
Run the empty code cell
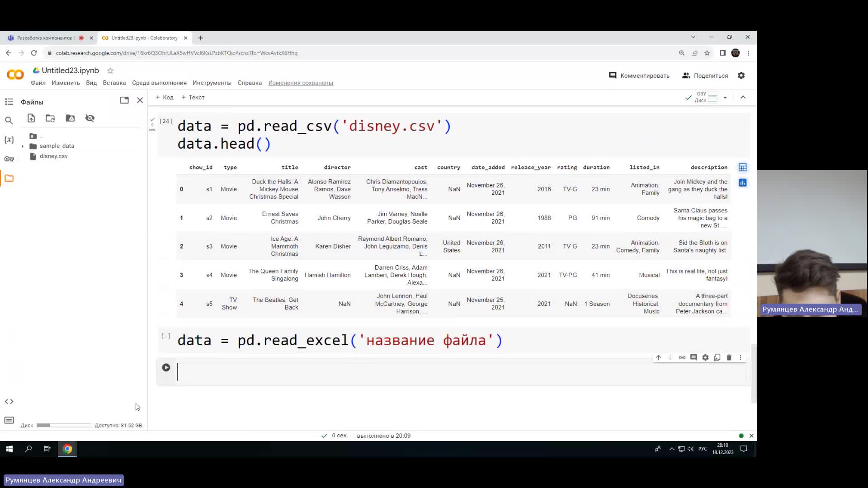click(x=166, y=368)
